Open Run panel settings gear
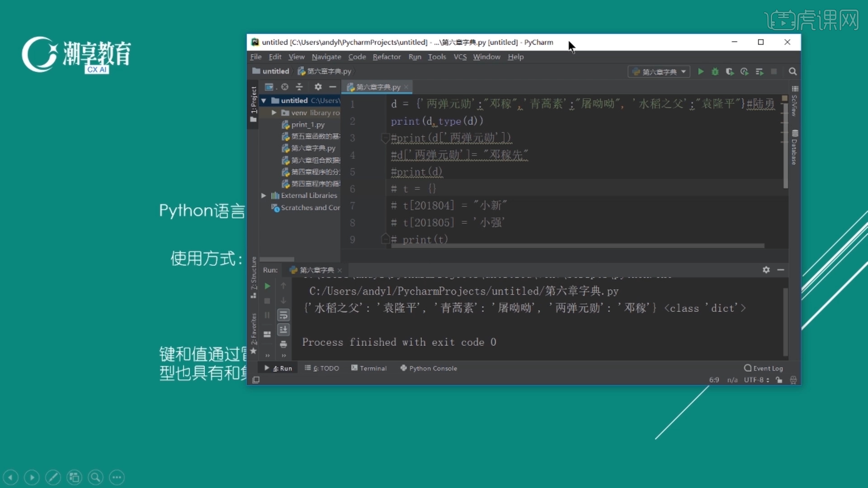 [766, 270]
